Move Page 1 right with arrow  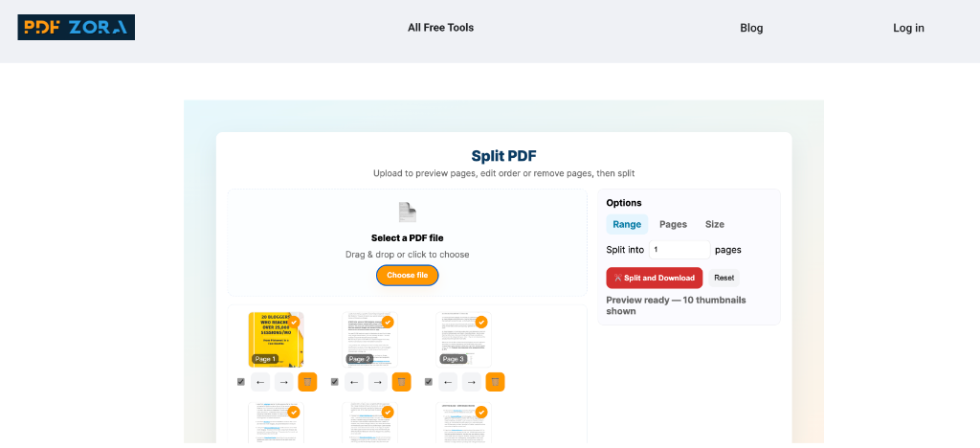[283, 382]
